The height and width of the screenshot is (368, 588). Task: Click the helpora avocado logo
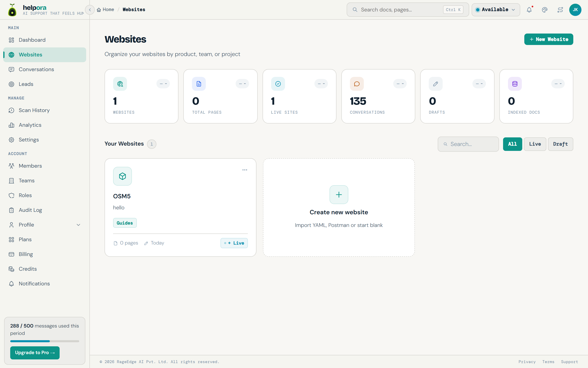pos(12,10)
